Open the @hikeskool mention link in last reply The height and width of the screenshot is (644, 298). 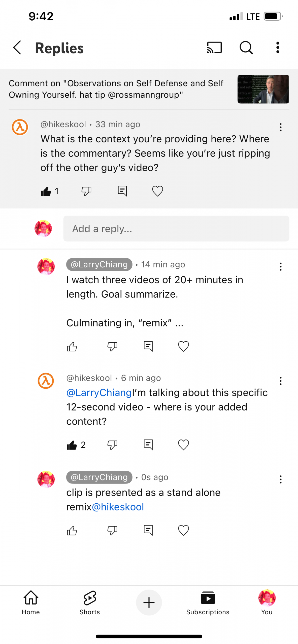click(x=118, y=507)
